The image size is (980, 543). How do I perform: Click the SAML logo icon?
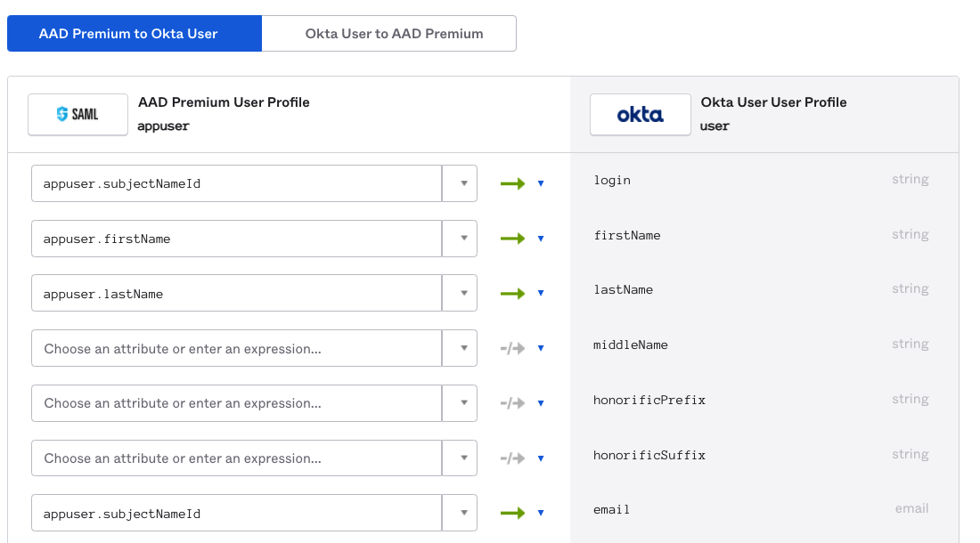78,115
